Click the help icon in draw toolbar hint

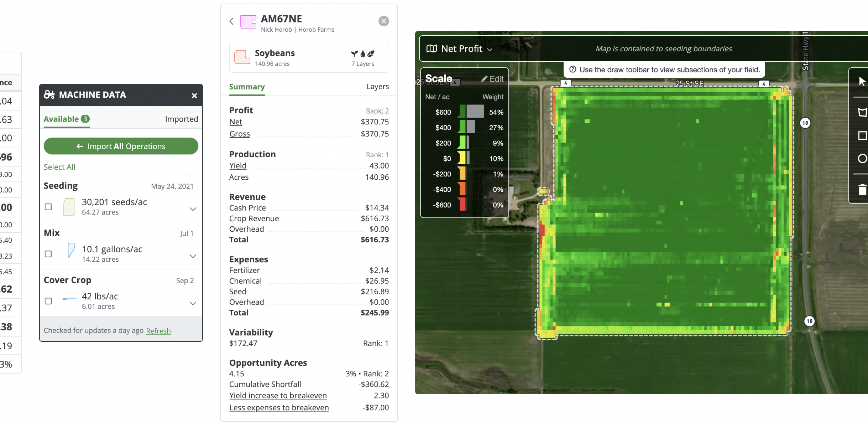pos(572,70)
